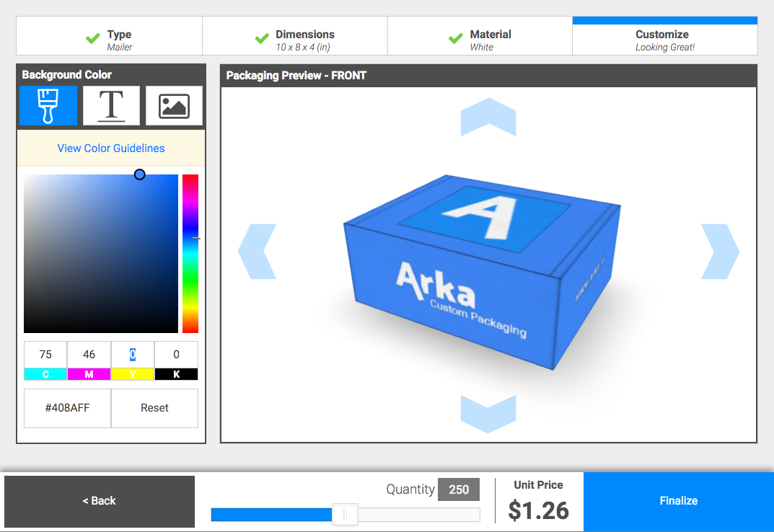Click the Finalize button

pos(679,501)
